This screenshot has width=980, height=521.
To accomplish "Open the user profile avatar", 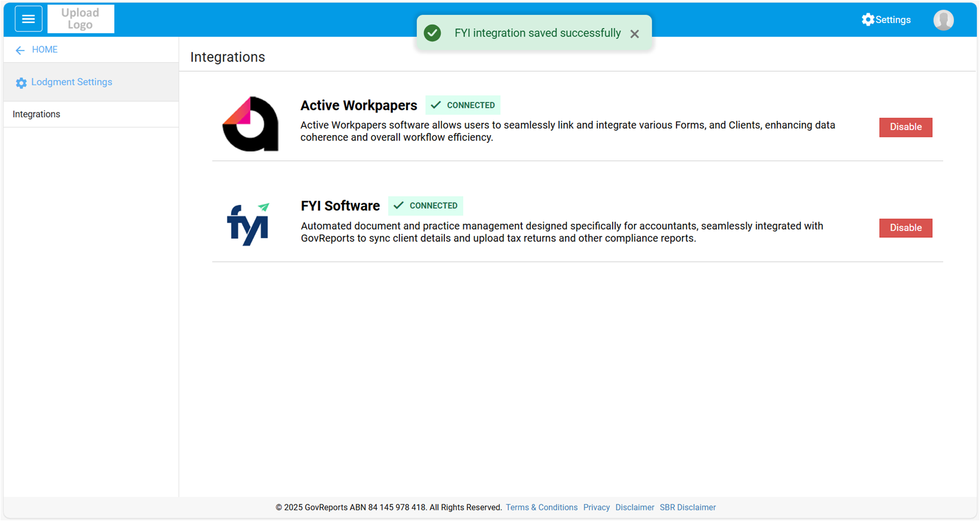I will (x=943, y=20).
